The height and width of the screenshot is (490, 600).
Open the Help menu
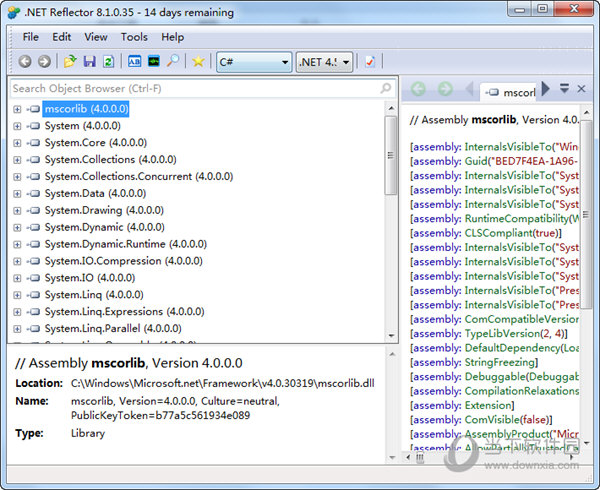click(x=173, y=37)
